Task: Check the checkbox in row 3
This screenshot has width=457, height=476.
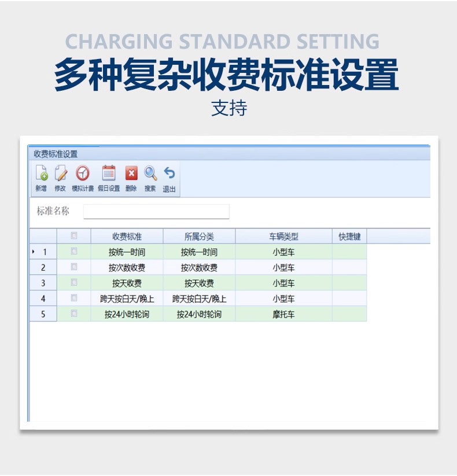Action: coord(73,283)
